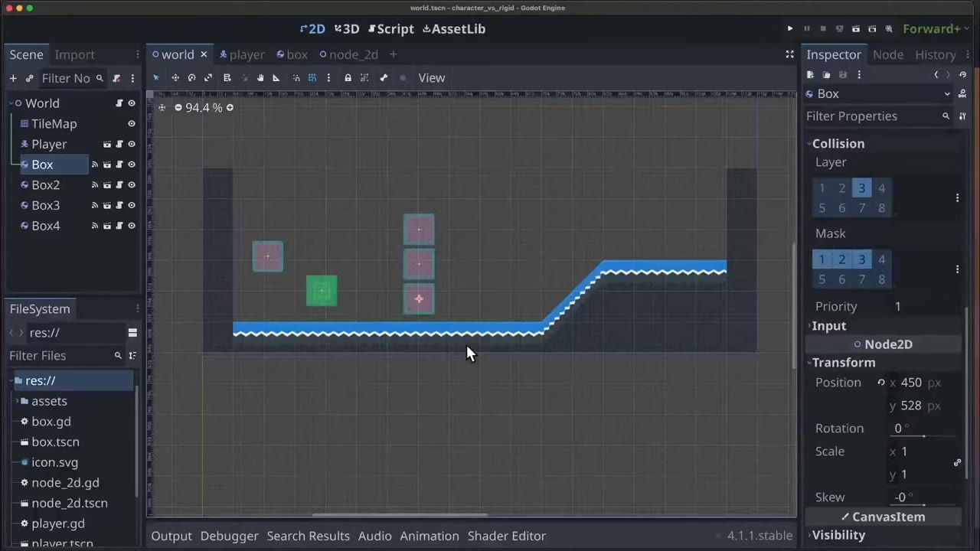The image size is (980, 551).
Task: Select the Ruler measuring tool
Action: click(276, 78)
